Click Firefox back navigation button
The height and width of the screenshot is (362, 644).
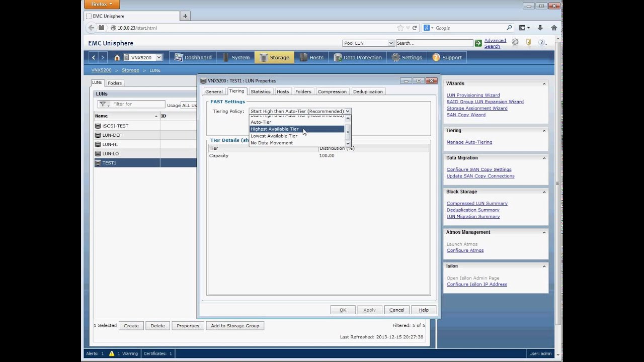tap(91, 28)
